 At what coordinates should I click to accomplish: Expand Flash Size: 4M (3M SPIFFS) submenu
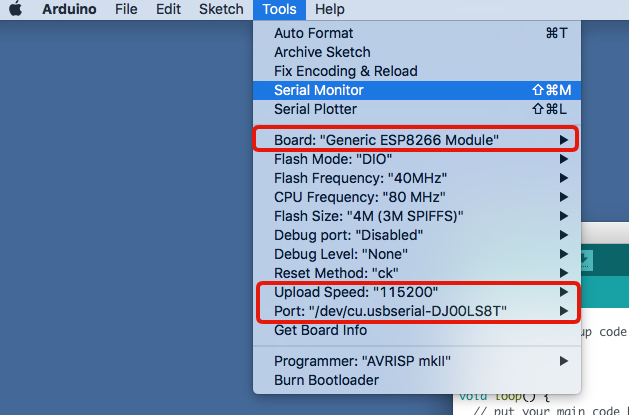(x=417, y=216)
